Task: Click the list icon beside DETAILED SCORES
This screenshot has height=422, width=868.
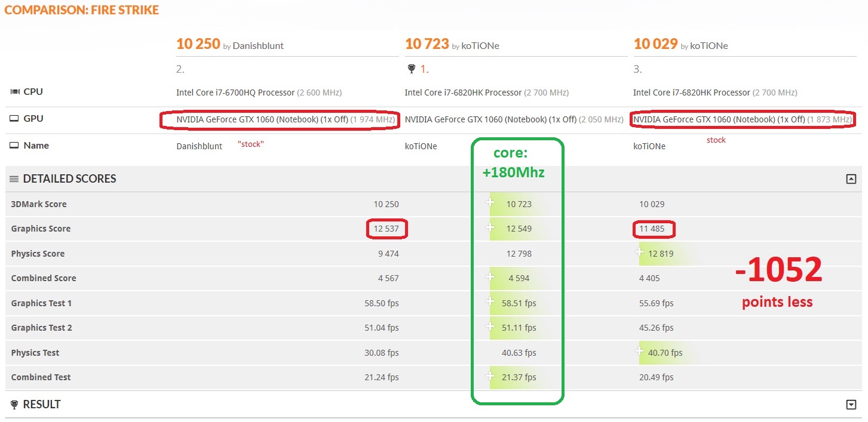Action: coord(15,178)
